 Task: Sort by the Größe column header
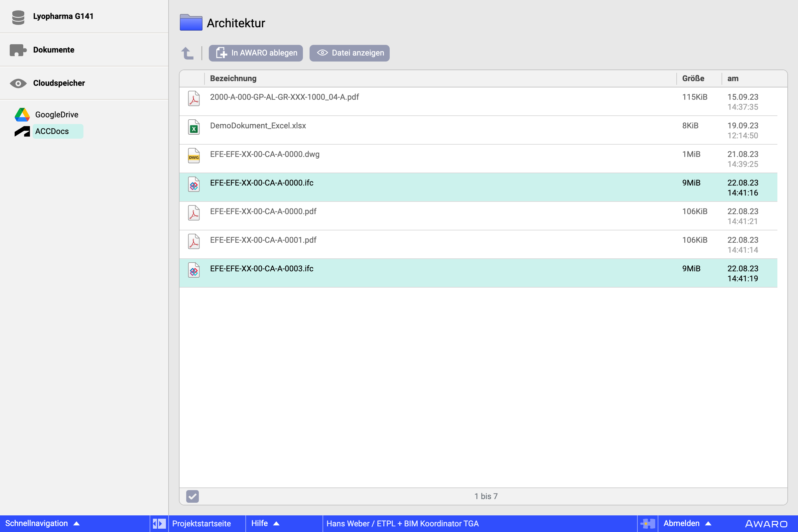(x=693, y=78)
